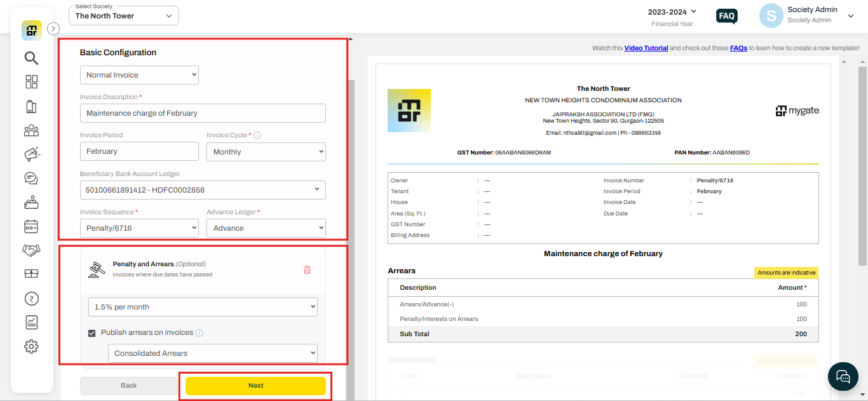868x401 pixels.
Task: Open the 2023-2024 Financial Year selector
Action: coord(672,11)
